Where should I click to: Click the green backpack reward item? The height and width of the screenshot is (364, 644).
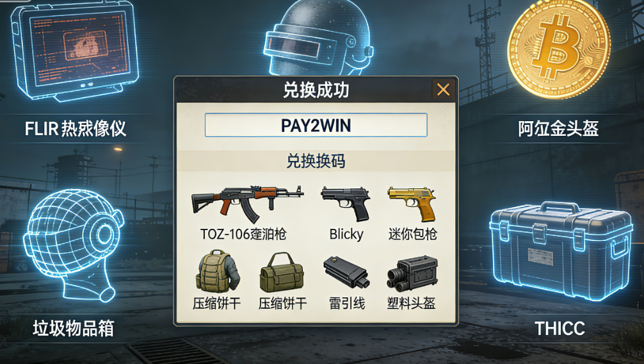point(217,272)
